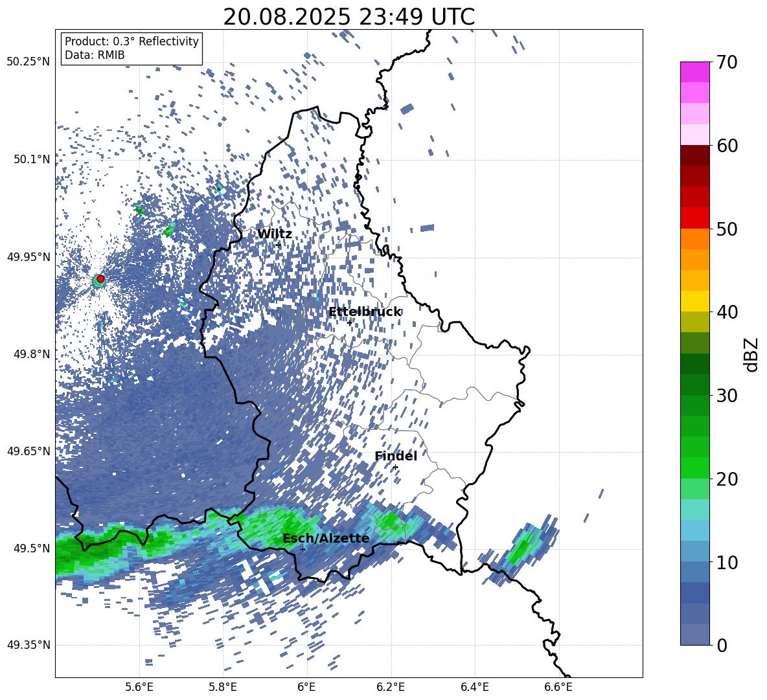Click the 5.8°E longitude label
Viewport: 767px width, 700px height.
coord(223,687)
